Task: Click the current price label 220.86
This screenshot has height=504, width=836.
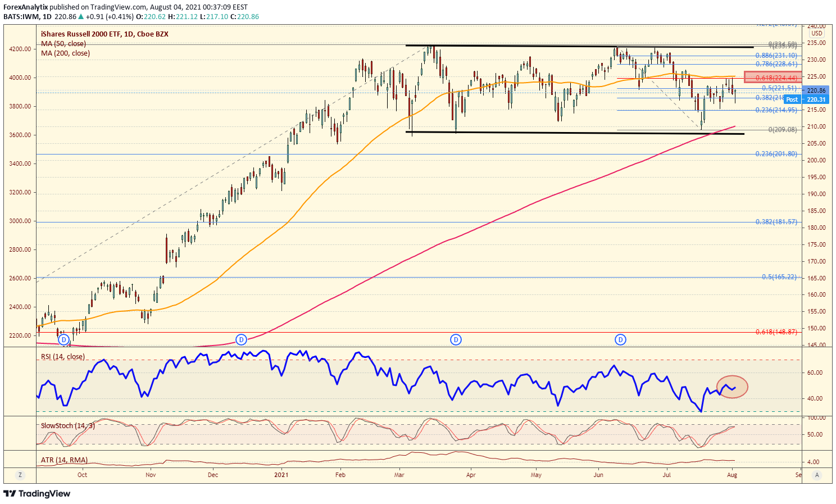Action: [816, 90]
